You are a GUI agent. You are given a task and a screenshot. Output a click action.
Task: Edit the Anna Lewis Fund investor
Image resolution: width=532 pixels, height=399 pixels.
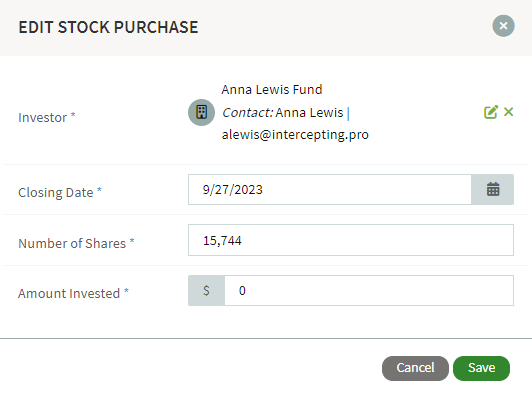[x=491, y=112]
